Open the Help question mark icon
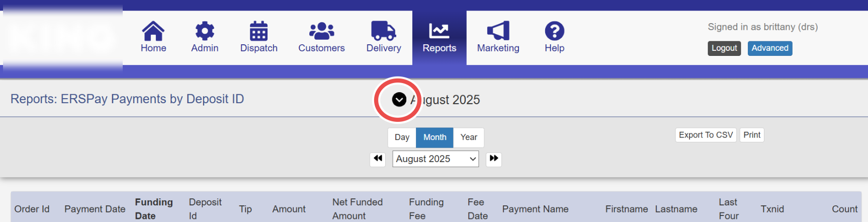The width and height of the screenshot is (868, 222). (x=554, y=31)
